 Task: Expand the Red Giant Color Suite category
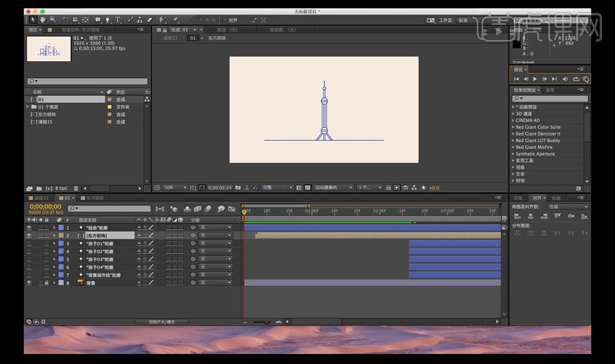(x=513, y=127)
